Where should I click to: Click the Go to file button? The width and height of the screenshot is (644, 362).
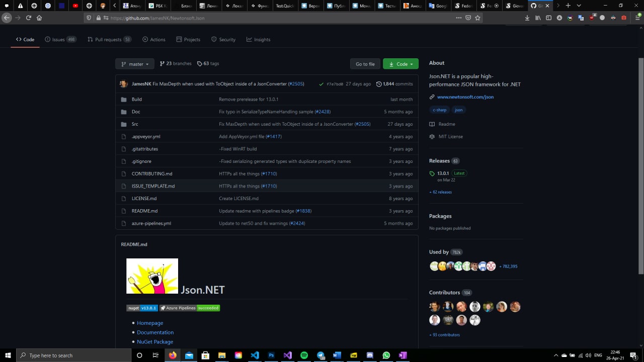(x=365, y=64)
